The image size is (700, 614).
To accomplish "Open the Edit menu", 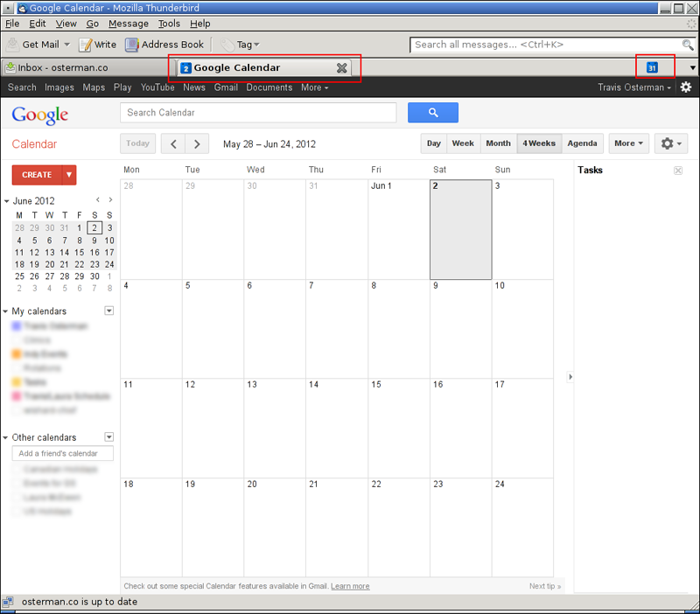I will tap(38, 24).
